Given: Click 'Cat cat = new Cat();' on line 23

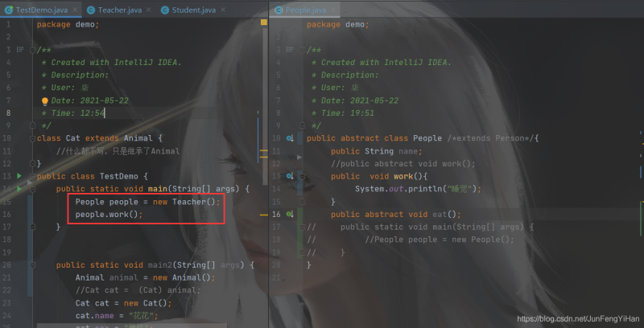Looking at the screenshot, I should (x=124, y=303).
